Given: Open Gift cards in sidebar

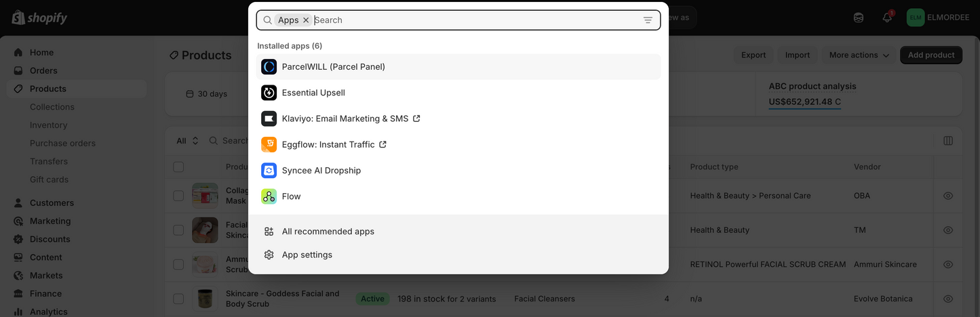Looking at the screenshot, I should (49, 179).
